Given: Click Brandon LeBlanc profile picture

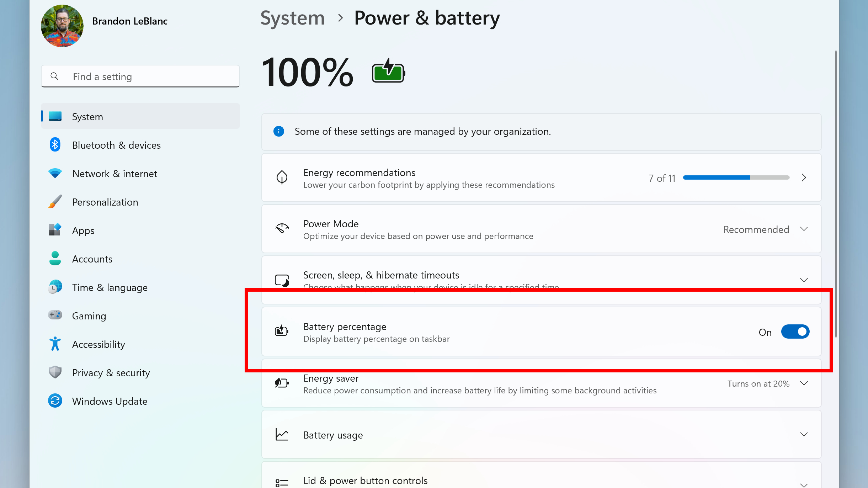Looking at the screenshot, I should (x=62, y=26).
